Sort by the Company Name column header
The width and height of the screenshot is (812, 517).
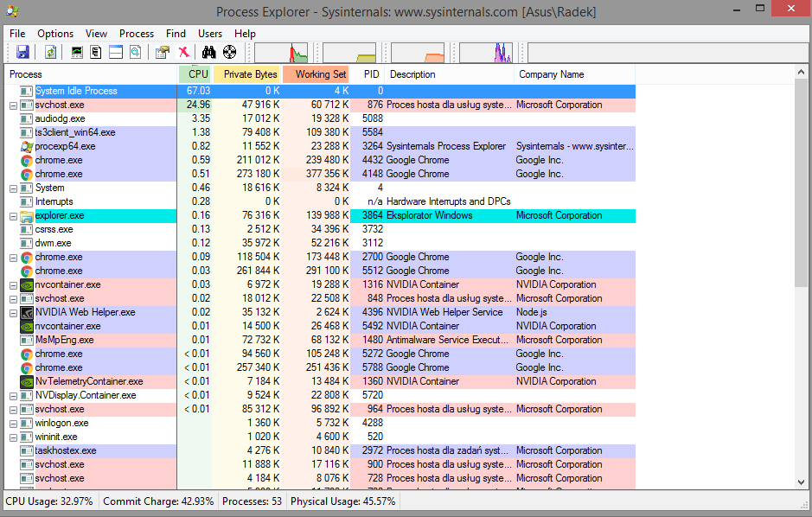click(575, 74)
